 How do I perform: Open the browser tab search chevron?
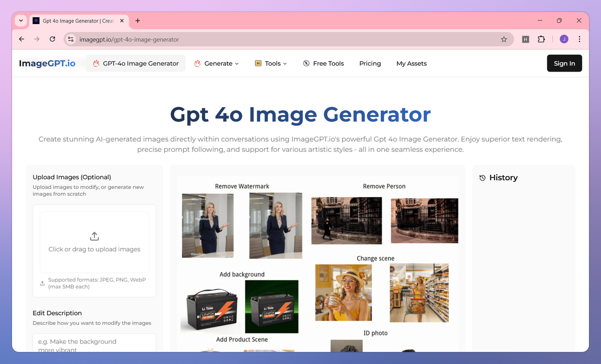tap(21, 21)
